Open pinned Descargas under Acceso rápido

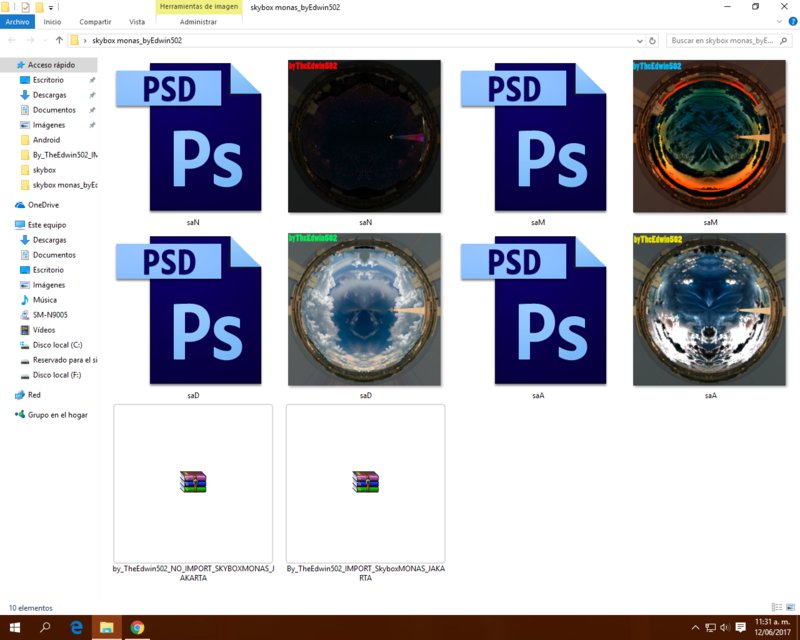(49, 95)
